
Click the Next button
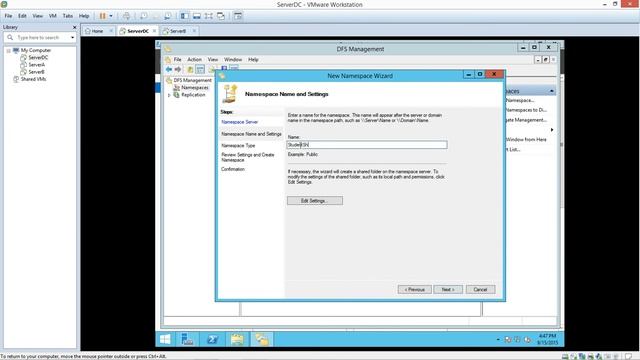coord(448,289)
